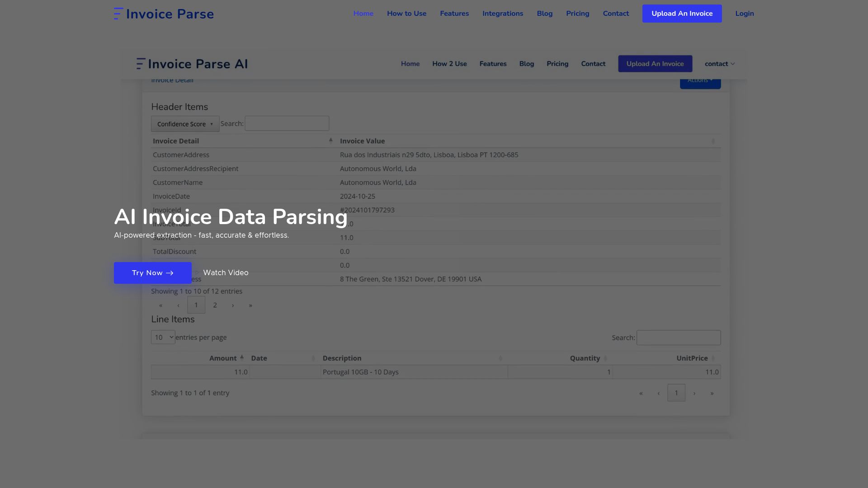Select page 1 in header items pagination
The image size is (868, 488).
coord(196,305)
